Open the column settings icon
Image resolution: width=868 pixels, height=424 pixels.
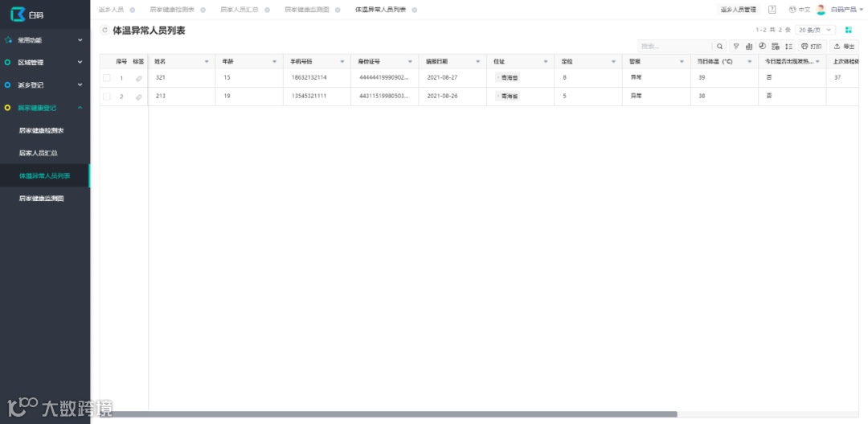[x=776, y=47]
